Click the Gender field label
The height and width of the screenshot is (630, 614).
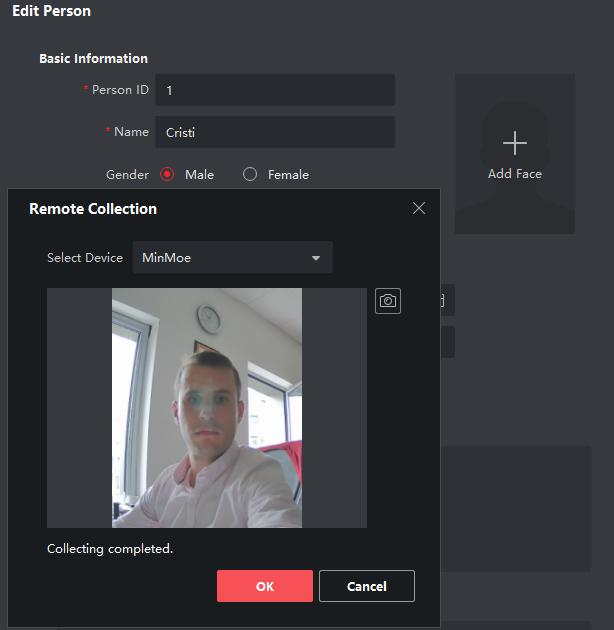(127, 174)
